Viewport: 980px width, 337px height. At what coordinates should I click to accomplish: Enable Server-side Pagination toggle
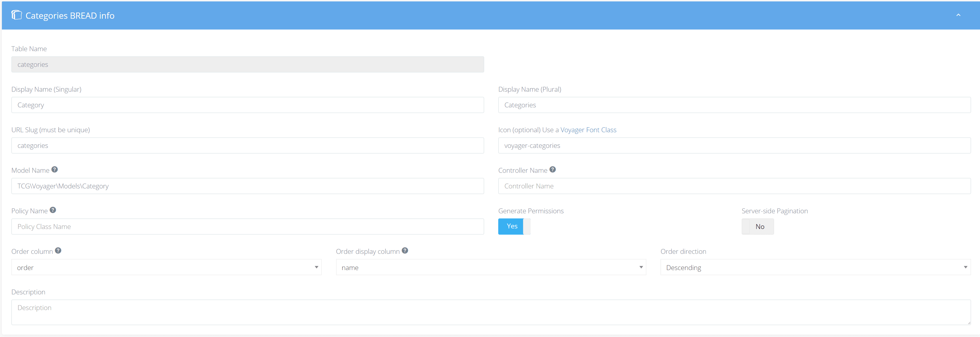757,226
